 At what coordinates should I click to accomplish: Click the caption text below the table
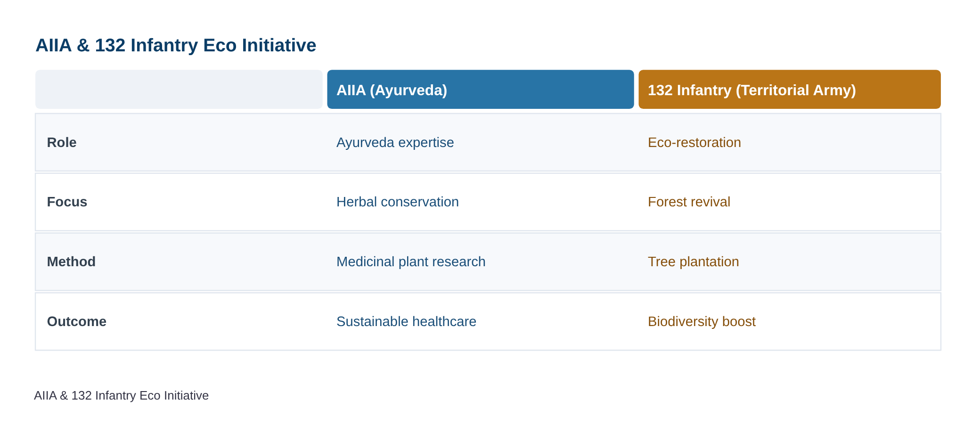point(121,395)
